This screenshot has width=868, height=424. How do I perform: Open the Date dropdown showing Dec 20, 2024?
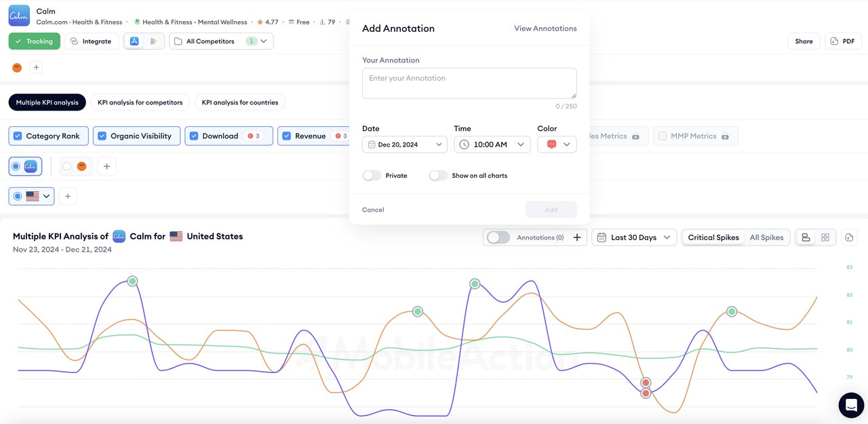pyautogui.click(x=405, y=144)
